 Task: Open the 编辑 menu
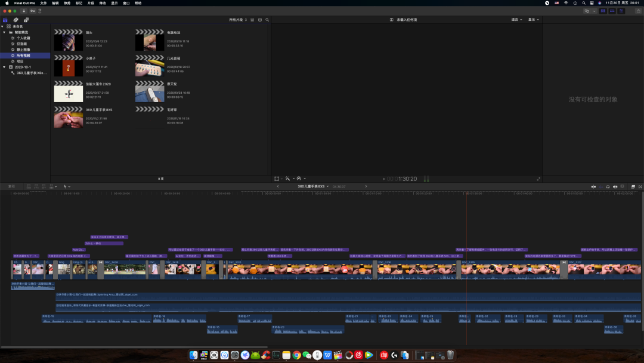[55, 3]
